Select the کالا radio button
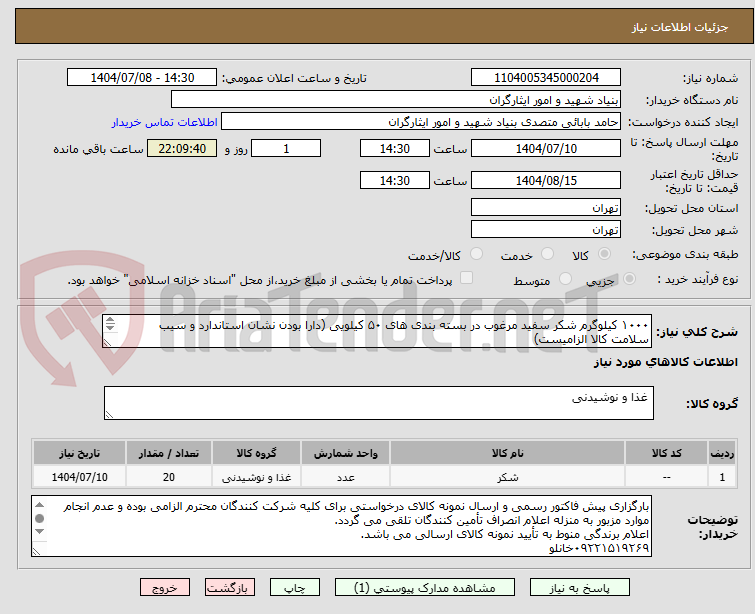The height and width of the screenshot is (614, 755). [x=604, y=254]
